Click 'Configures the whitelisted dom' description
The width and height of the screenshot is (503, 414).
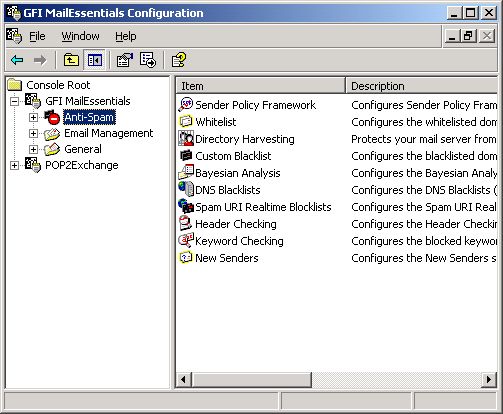pos(424,122)
